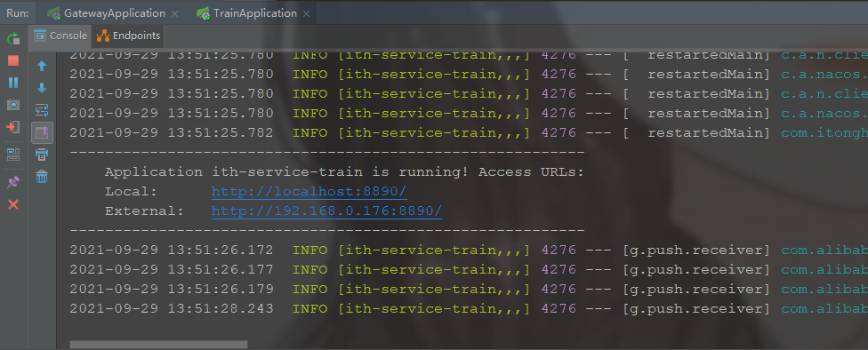Click the 'com.itongh' logger name text
Screen dimensions: 868x350
[824, 132]
